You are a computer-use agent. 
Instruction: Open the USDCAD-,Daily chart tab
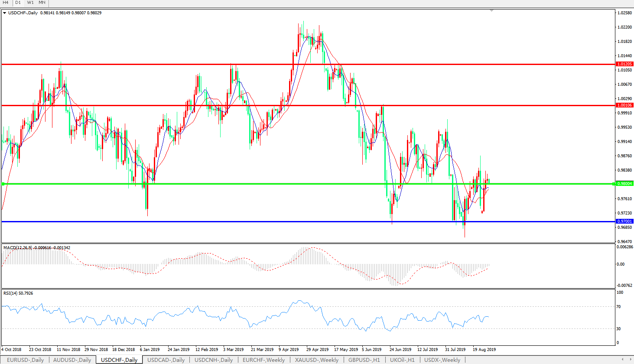point(166,360)
